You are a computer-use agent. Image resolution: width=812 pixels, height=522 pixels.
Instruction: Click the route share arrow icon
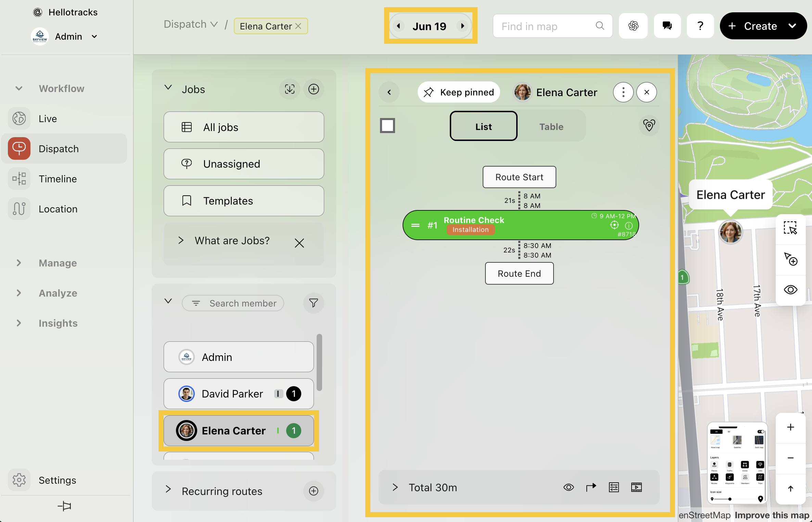(591, 487)
